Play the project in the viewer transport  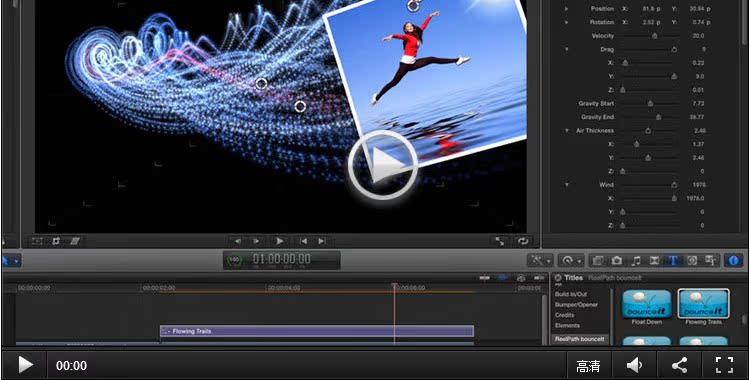[280, 241]
